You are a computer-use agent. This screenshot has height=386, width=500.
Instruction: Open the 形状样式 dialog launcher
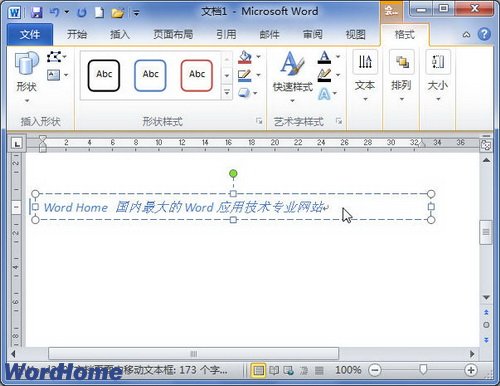[259, 121]
